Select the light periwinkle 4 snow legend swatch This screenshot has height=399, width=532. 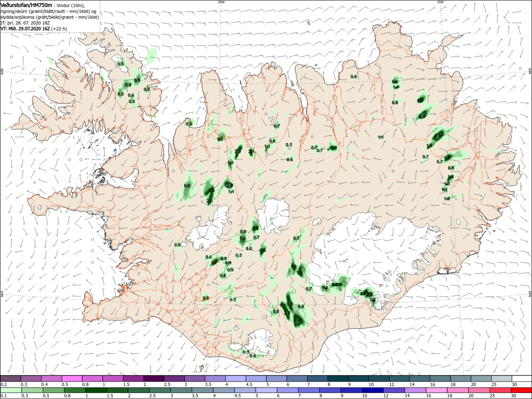236,379
